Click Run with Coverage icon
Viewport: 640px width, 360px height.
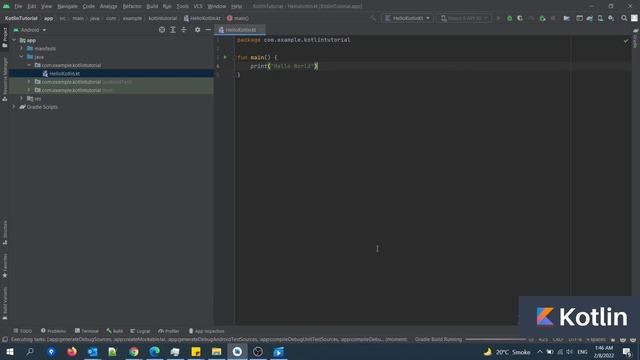click(x=520, y=18)
